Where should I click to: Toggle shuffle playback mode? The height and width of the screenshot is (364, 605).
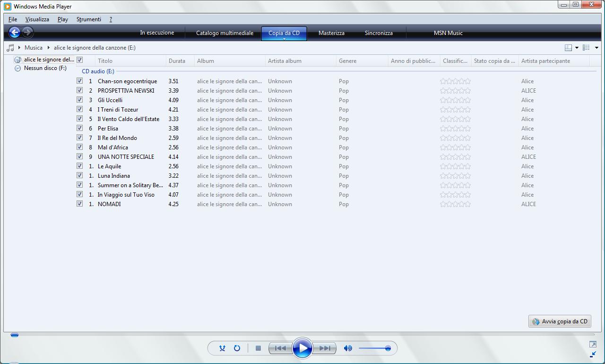point(222,348)
